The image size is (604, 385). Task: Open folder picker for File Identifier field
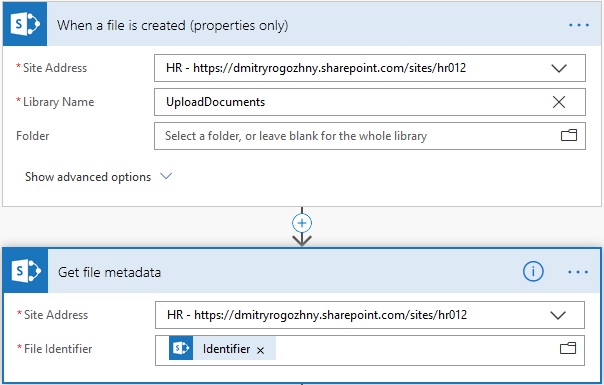[568, 348]
